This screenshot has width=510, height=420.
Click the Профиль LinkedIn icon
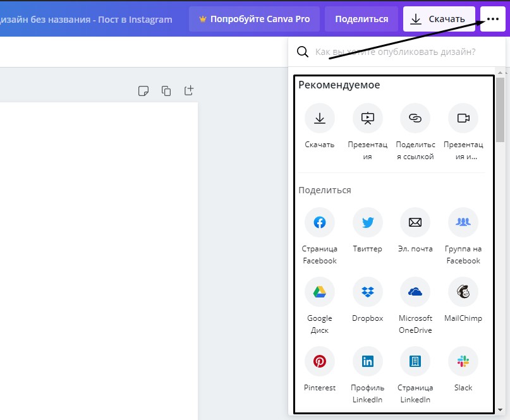coord(368,361)
